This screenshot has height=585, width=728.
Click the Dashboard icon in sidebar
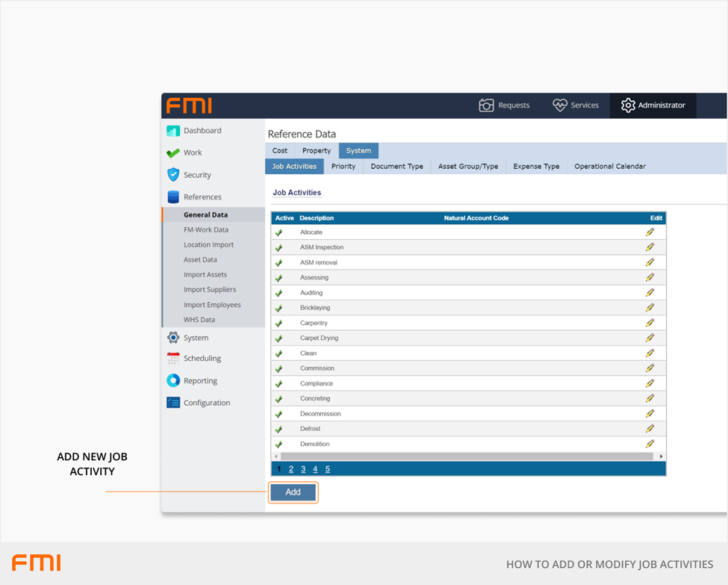173,131
